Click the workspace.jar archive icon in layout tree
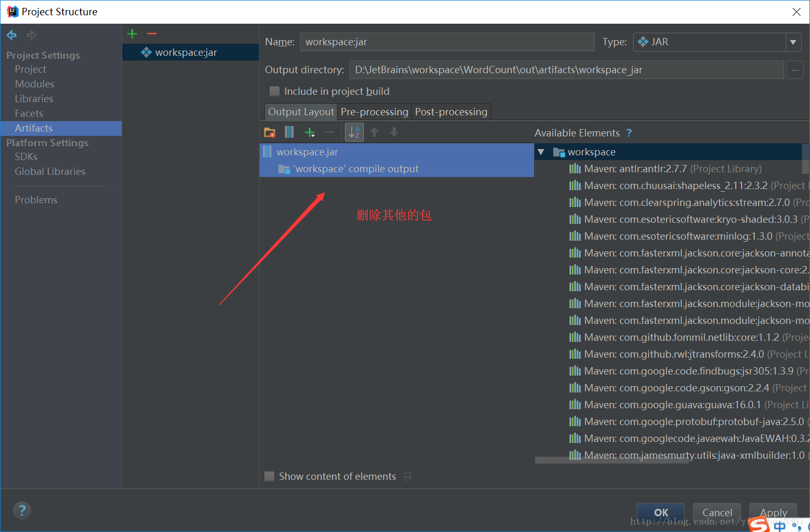 (268, 152)
